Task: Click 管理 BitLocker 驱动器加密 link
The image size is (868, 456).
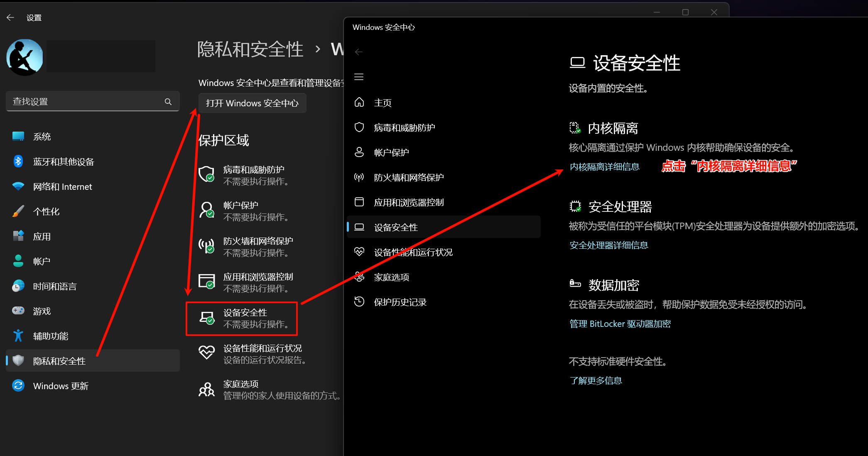Action: point(620,324)
